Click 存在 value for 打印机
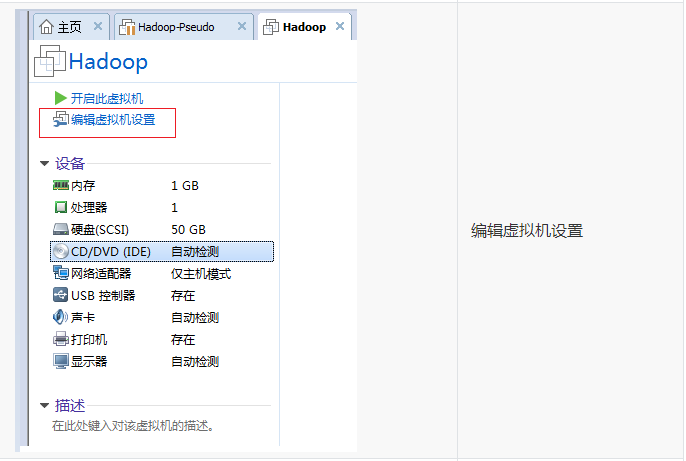The image size is (686, 461). tap(183, 339)
